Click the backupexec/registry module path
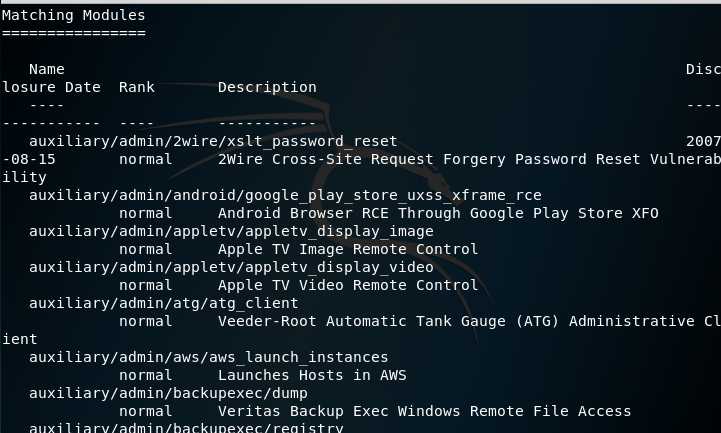Image resolution: width=721 pixels, height=433 pixels. (x=186, y=428)
